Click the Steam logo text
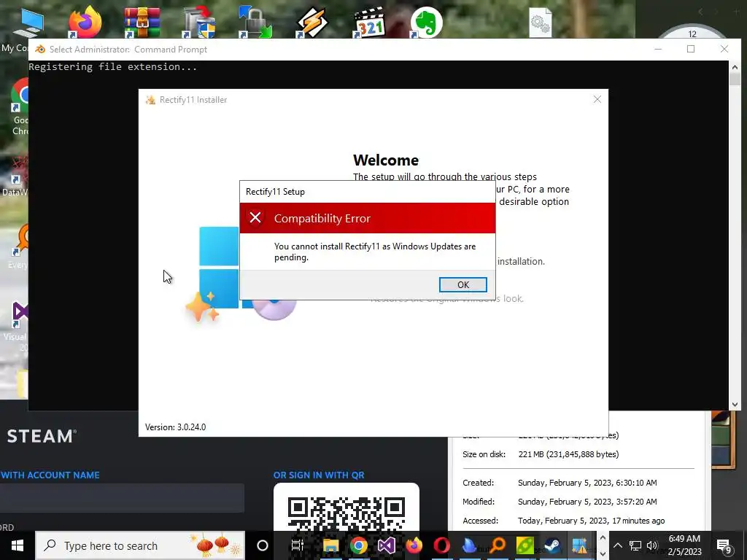 click(42, 436)
